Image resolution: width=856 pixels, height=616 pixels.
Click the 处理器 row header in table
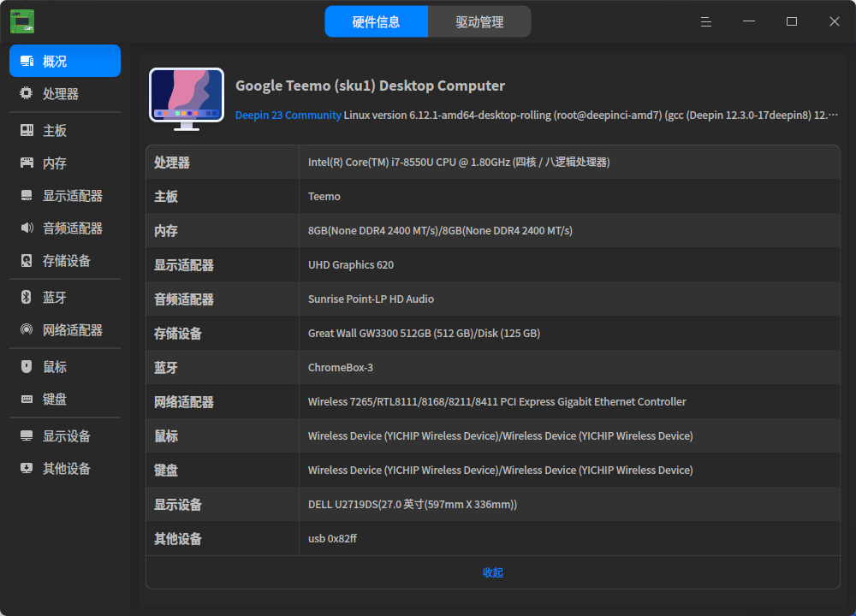(172, 163)
